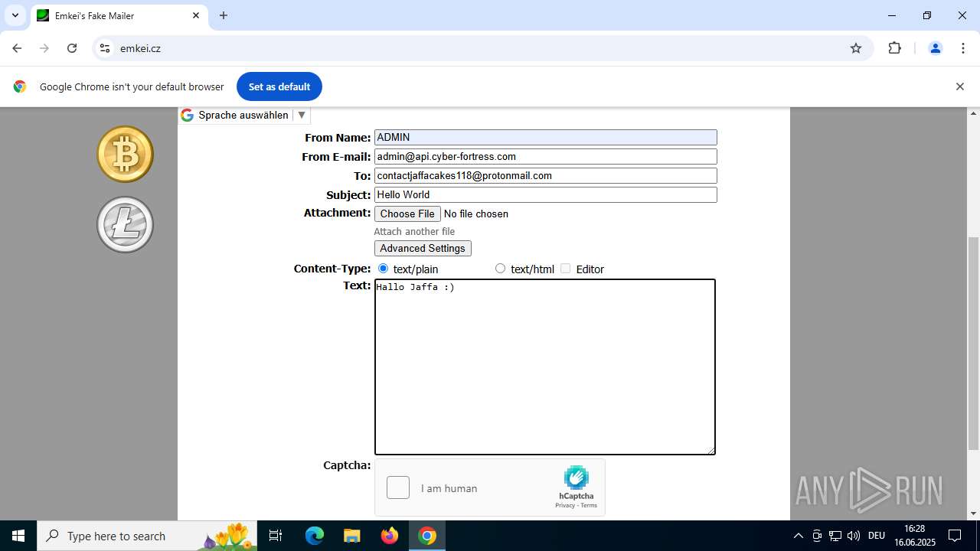Image resolution: width=980 pixels, height=551 pixels.
Task: Select the text/html content type
Action: coord(500,269)
